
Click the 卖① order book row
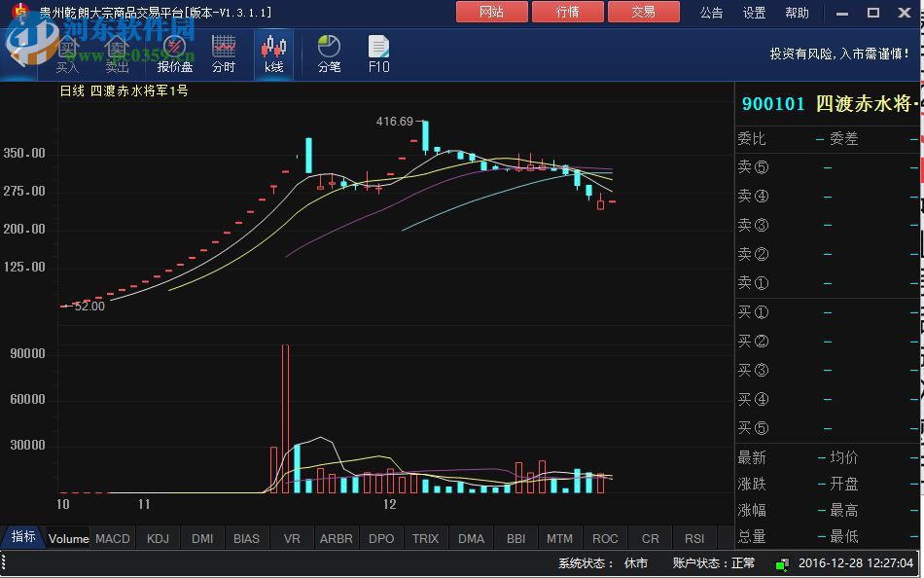pos(828,283)
